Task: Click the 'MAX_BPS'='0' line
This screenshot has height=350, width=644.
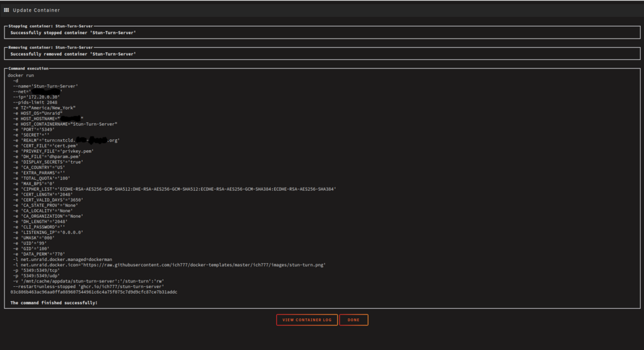Action: click(33, 184)
